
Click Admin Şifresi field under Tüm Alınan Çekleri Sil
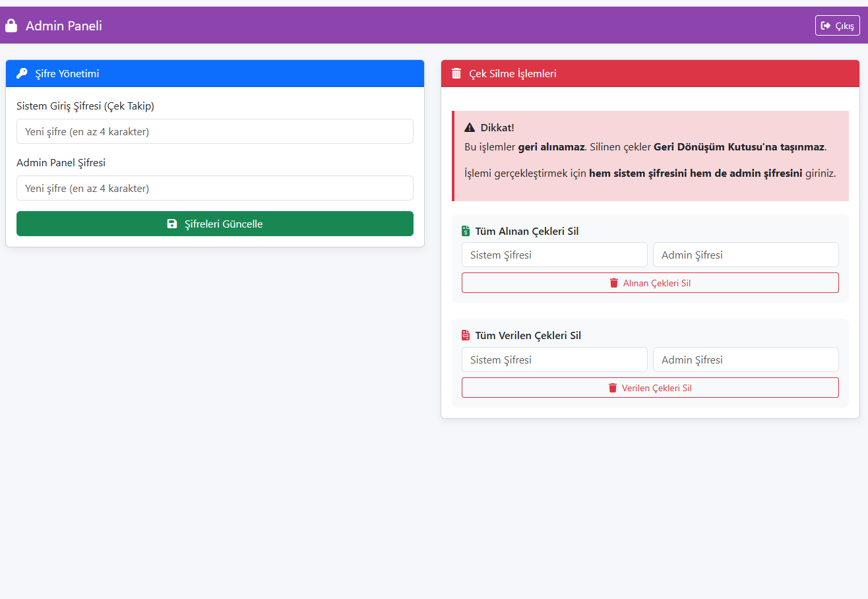tap(745, 255)
